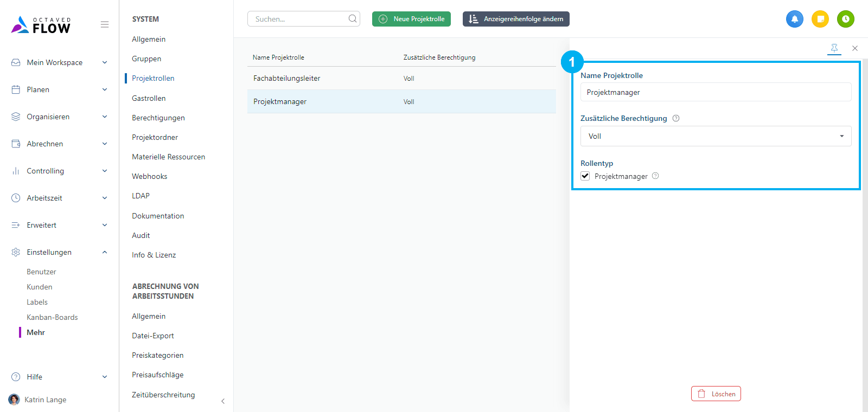Click the blue notifications bell icon

tap(794, 19)
